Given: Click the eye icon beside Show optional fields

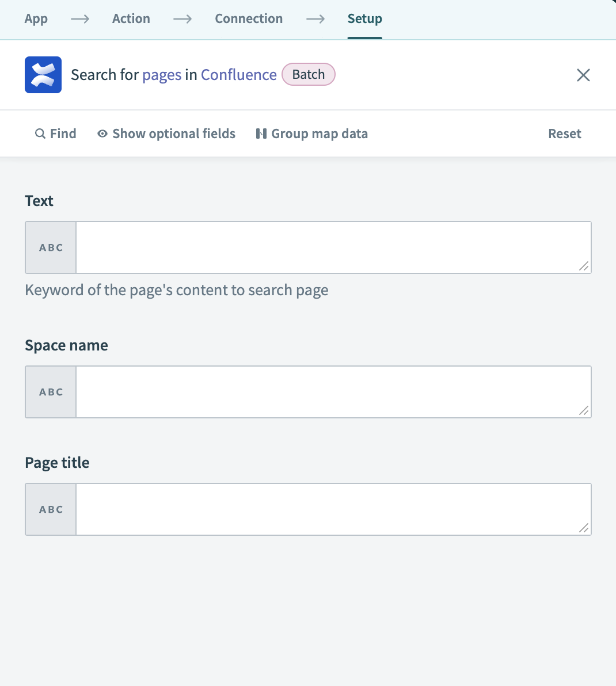Looking at the screenshot, I should [102, 133].
